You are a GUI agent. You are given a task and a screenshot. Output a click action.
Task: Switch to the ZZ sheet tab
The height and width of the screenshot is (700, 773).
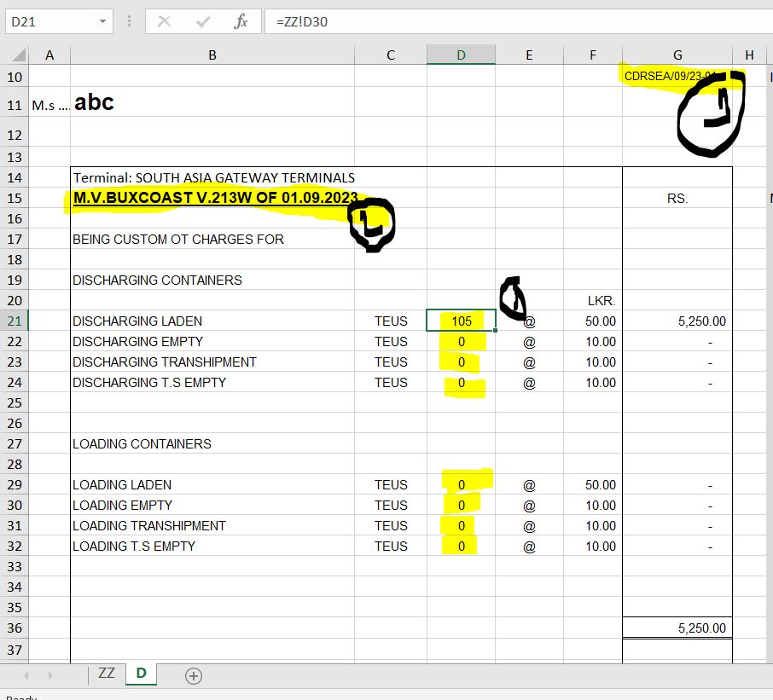tap(107, 674)
